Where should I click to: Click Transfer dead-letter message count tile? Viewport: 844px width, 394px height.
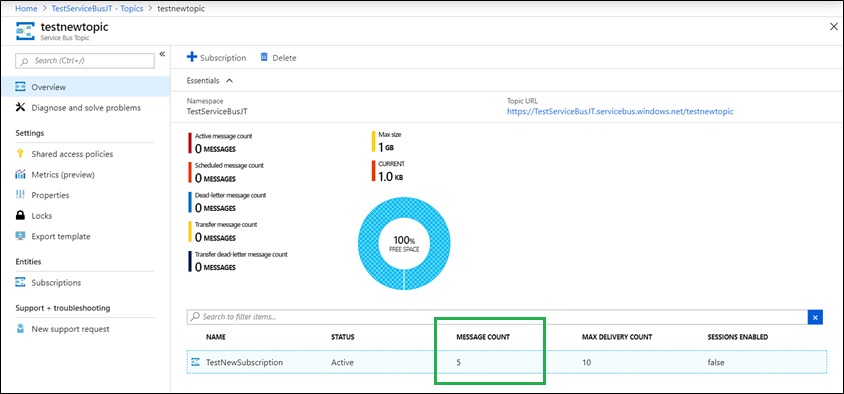click(x=238, y=261)
